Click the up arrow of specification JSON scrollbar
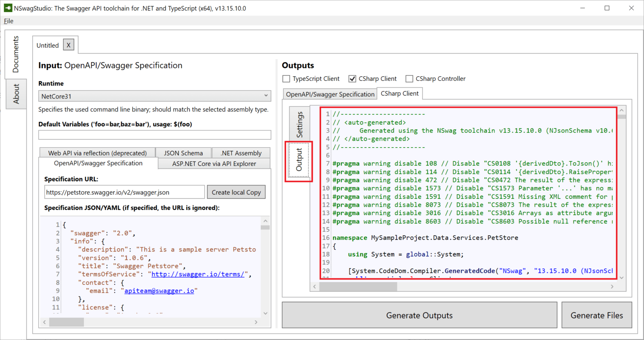The height and width of the screenshot is (340, 644). 265,221
